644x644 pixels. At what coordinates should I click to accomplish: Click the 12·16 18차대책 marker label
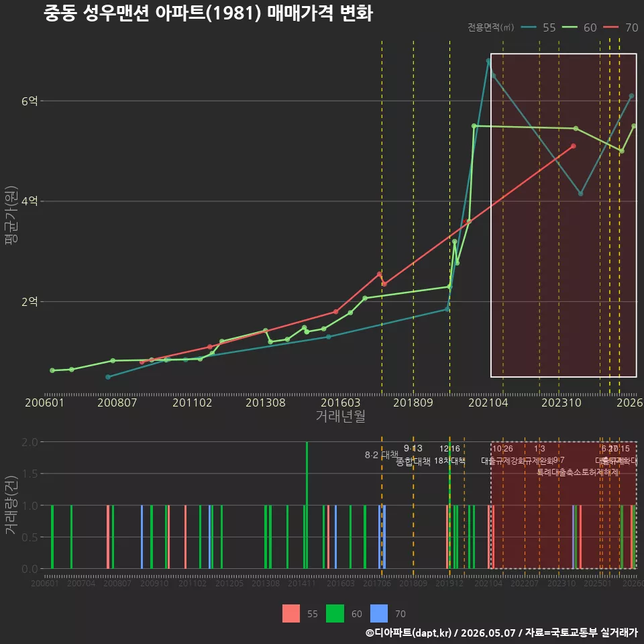[x=449, y=455]
